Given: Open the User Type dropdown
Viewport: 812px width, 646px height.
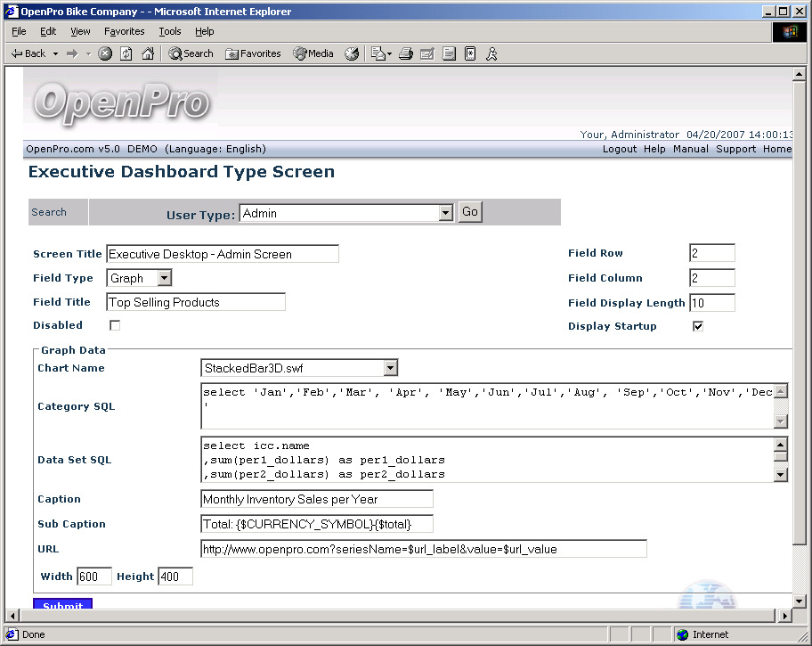Looking at the screenshot, I should tap(446, 213).
